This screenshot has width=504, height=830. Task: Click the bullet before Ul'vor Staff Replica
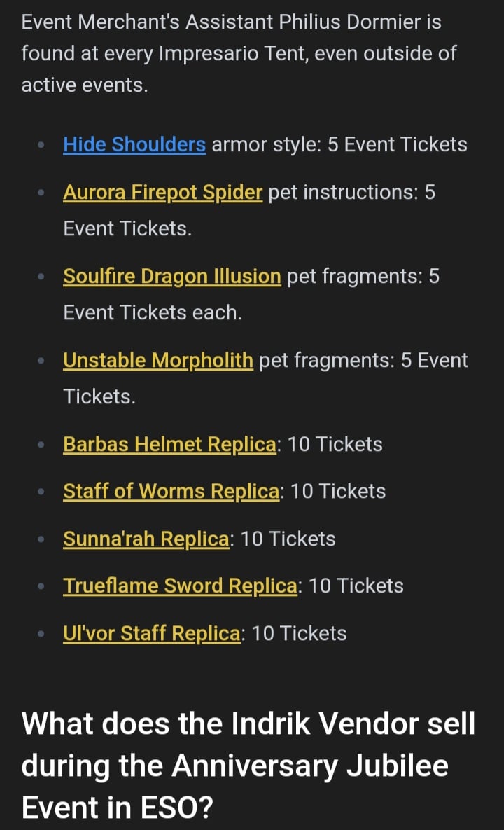click(x=41, y=634)
